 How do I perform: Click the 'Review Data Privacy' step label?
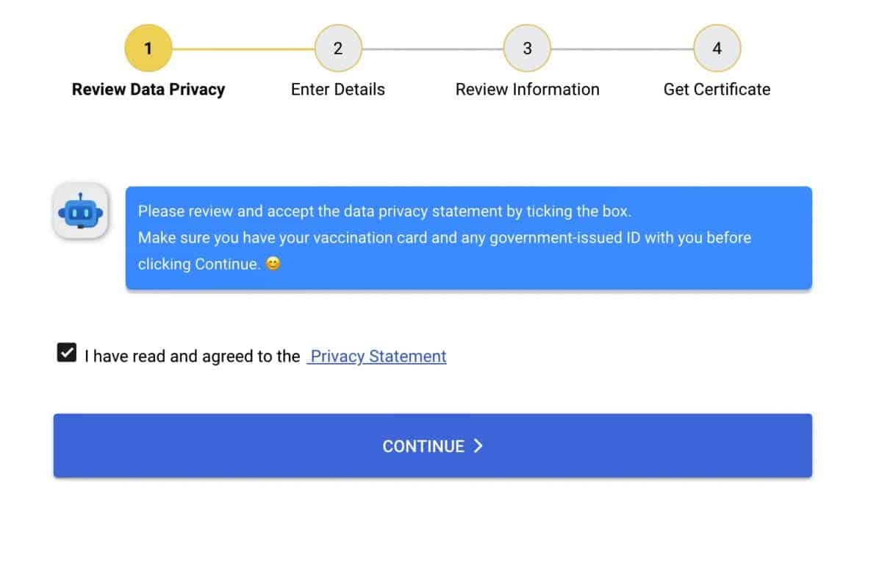click(148, 90)
